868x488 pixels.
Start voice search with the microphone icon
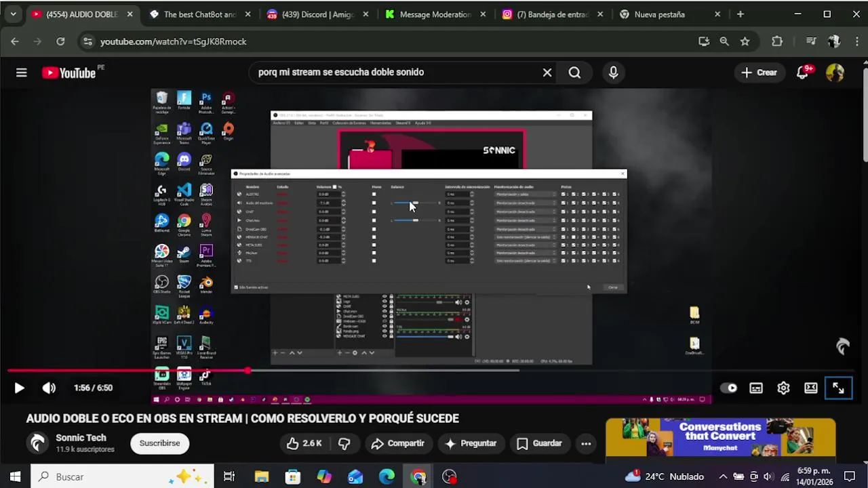tap(613, 73)
